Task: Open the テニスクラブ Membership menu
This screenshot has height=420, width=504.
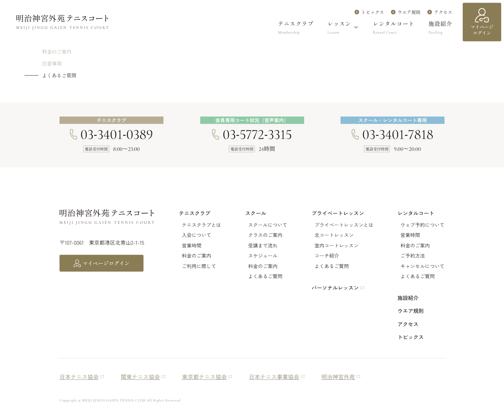Action: coord(296,27)
